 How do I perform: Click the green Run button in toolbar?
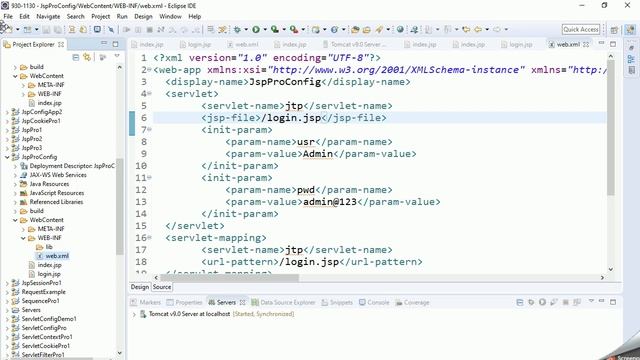coord(256,29)
